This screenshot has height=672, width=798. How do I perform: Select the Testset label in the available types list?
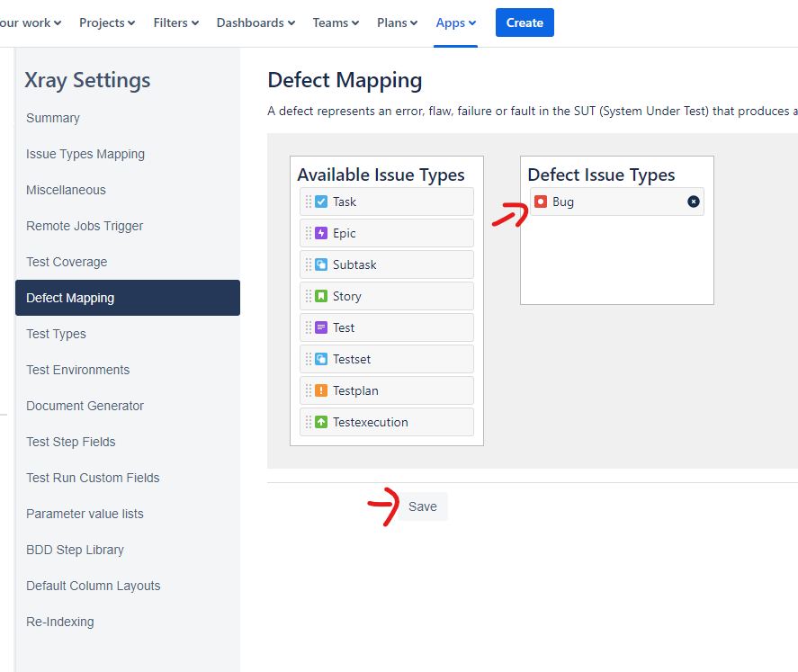pos(352,360)
